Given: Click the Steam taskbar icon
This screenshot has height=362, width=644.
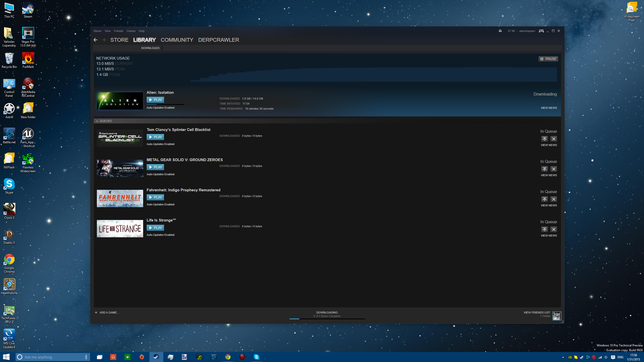Looking at the screenshot, I should click(156, 357).
